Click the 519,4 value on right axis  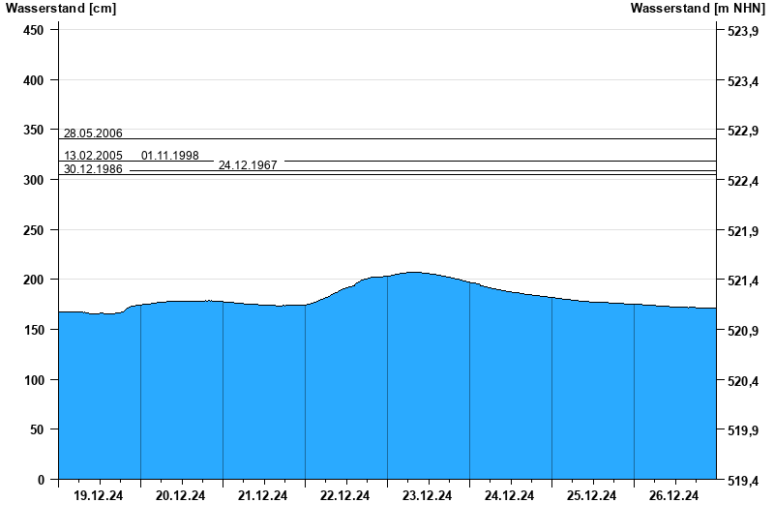click(742, 481)
